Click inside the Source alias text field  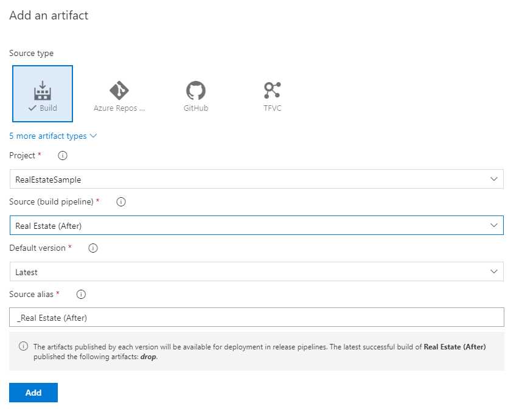pyautogui.click(x=256, y=317)
